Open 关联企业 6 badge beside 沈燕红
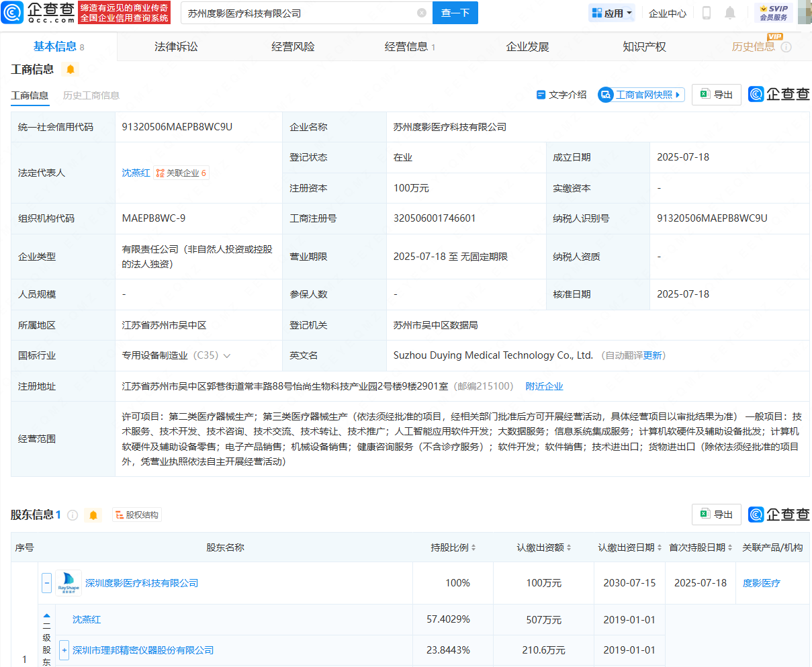Screen dimensions: 812x667 (x=181, y=173)
